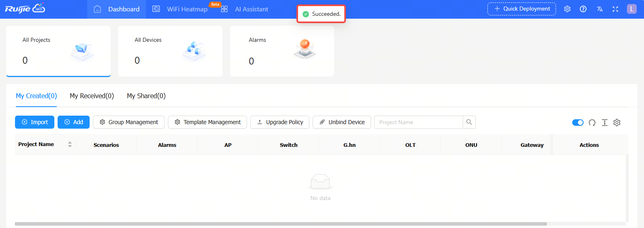Switch to the My Received tab

click(x=92, y=96)
